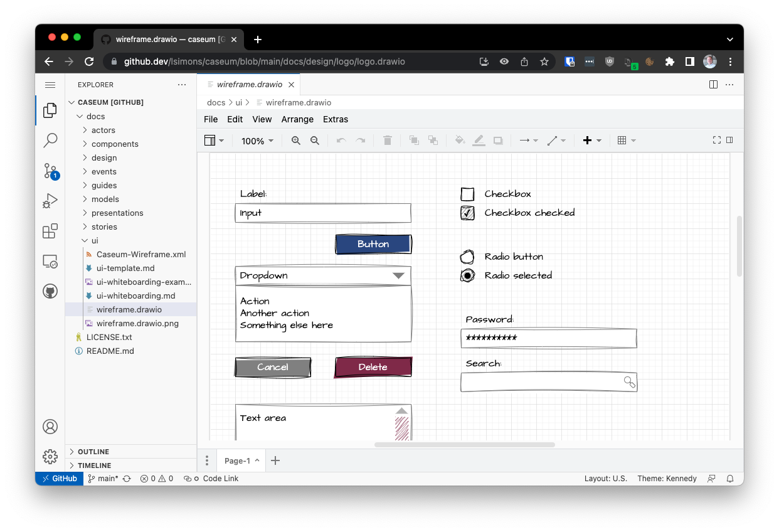Click the To Back icon in toolbar
Image resolution: width=779 pixels, height=532 pixels.
coord(433,141)
